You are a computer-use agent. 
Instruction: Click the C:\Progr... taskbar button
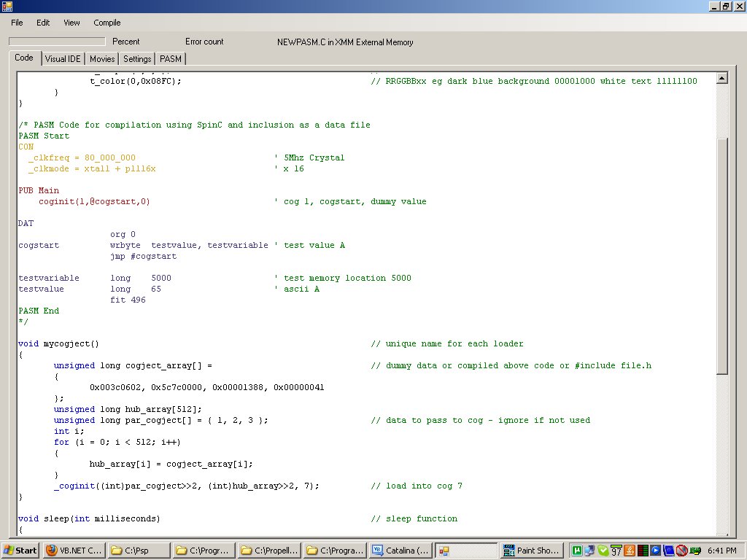(x=204, y=551)
